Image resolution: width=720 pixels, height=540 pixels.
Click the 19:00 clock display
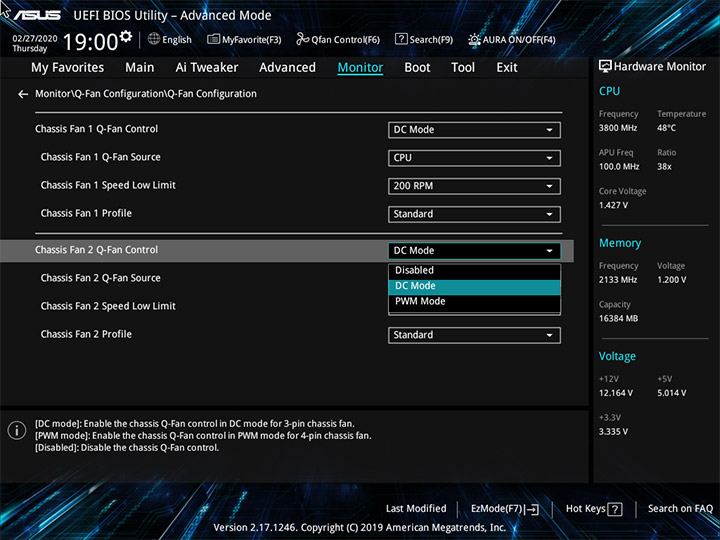click(x=90, y=42)
